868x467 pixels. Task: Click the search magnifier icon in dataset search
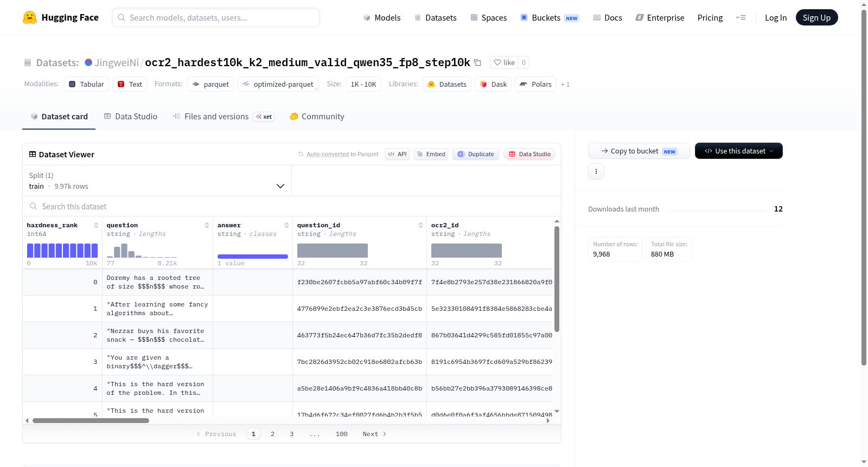coord(34,206)
